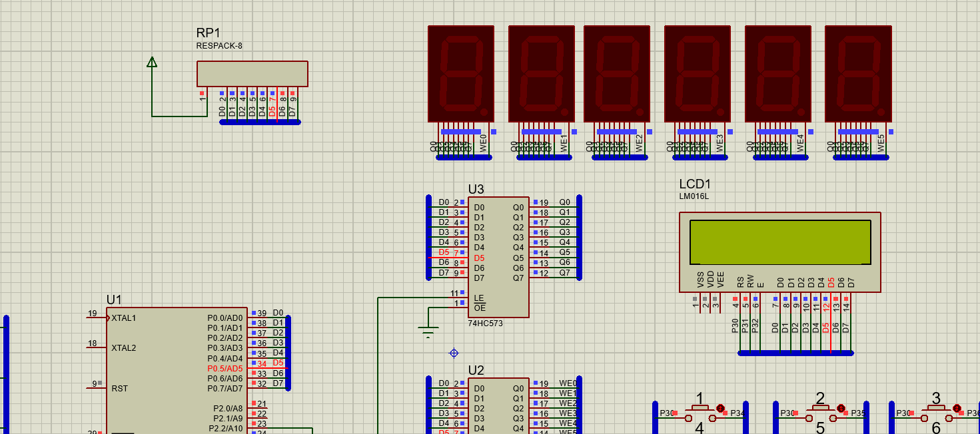
Task: Click the RS pin label on LCD1
Action: [x=741, y=282]
